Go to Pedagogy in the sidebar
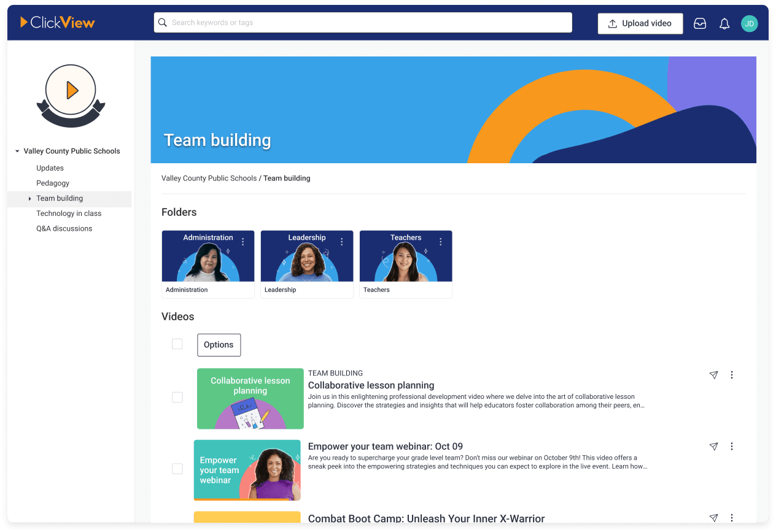Image resolution: width=776 pixels, height=532 pixels. [x=53, y=183]
